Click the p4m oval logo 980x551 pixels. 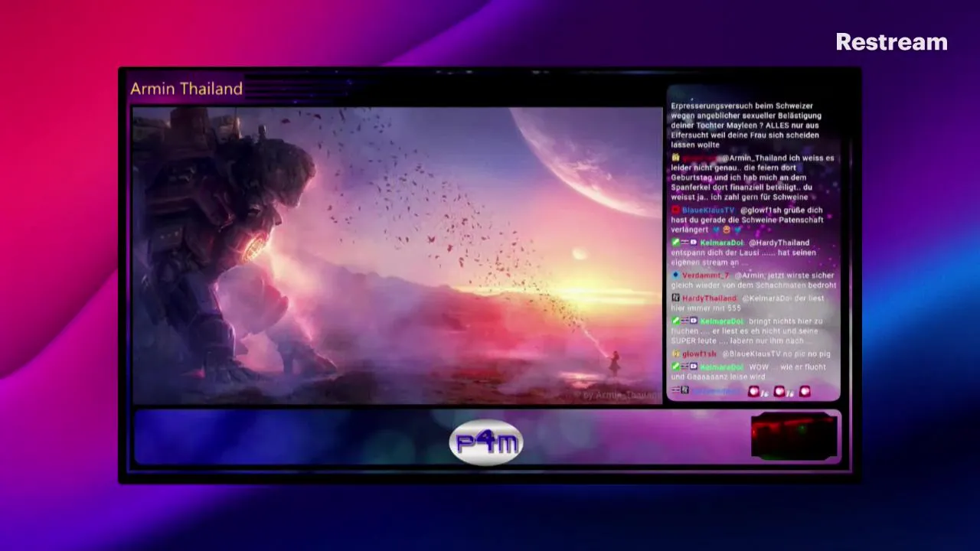(x=486, y=442)
